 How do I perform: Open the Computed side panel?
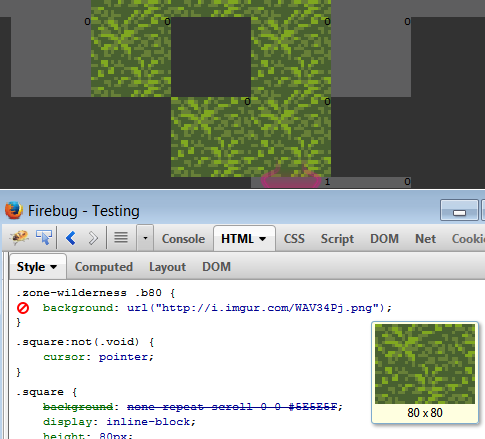pyautogui.click(x=104, y=267)
